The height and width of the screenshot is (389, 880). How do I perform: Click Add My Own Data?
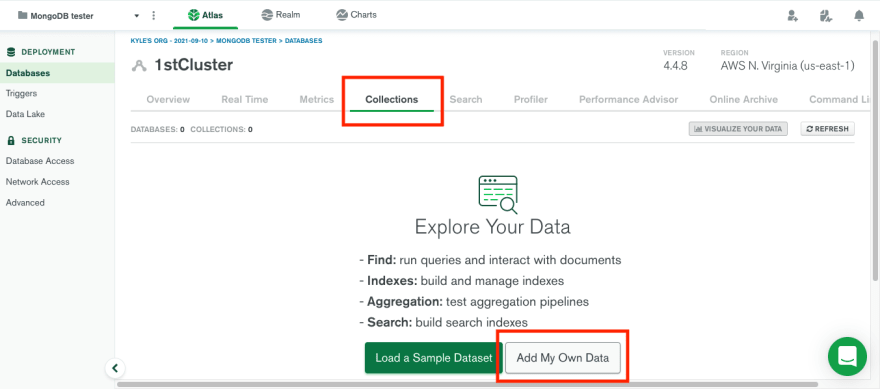(563, 358)
